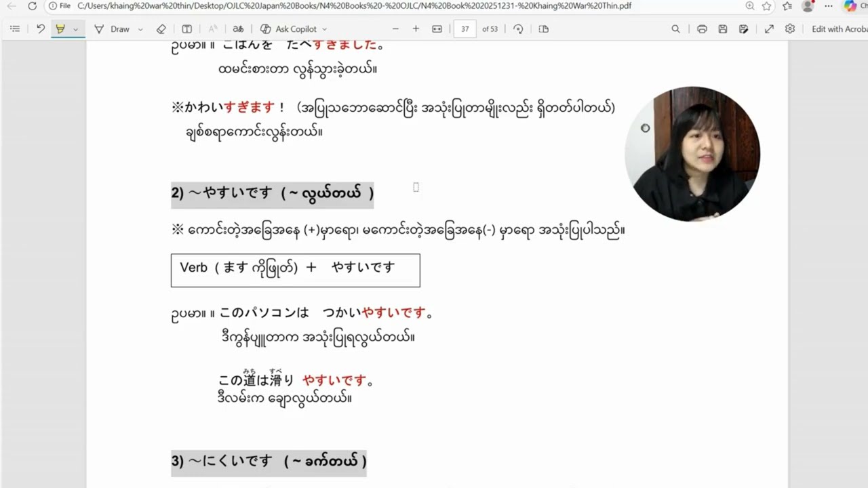The width and height of the screenshot is (868, 488).
Task: Open the browser profile avatar
Action: [x=807, y=6]
